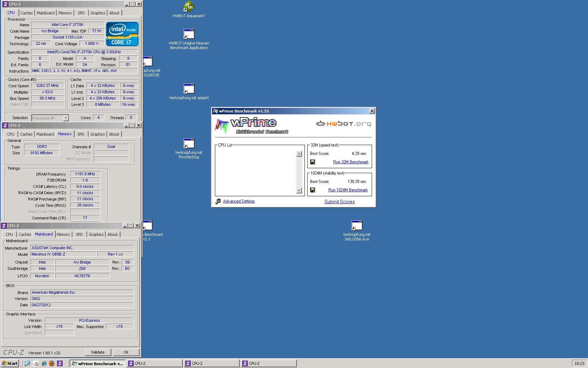Click the save icon in 32M test box

click(313, 162)
